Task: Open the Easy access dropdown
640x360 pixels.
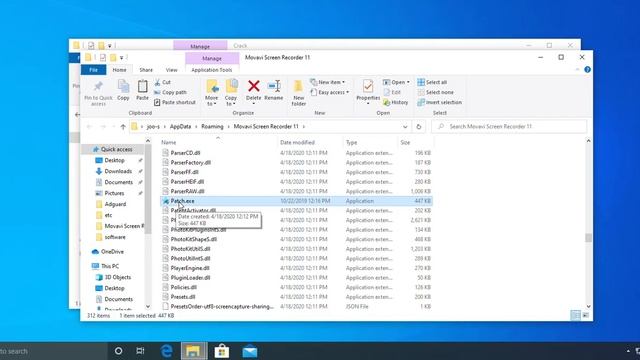Action: click(x=330, y=92)
